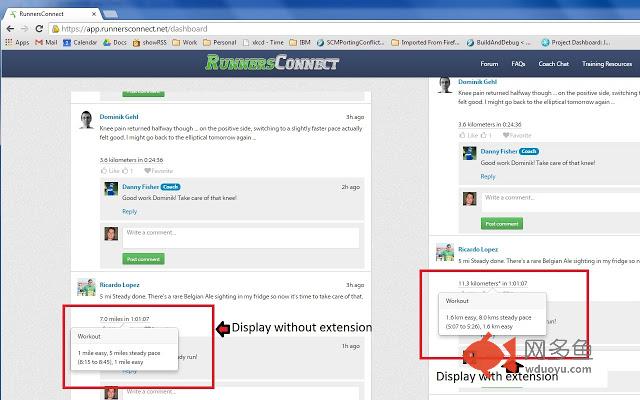Click Post comment in the right panel
This screenshot has width=640, height=400.
tap(502, 224)
